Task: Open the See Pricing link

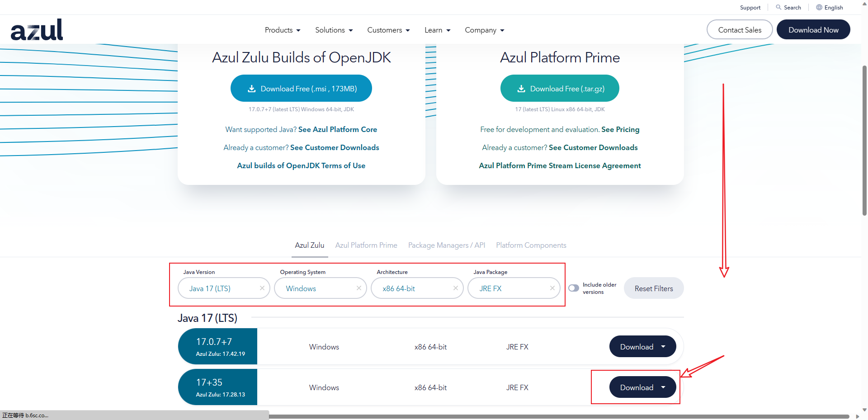Action: coord(620,129)
